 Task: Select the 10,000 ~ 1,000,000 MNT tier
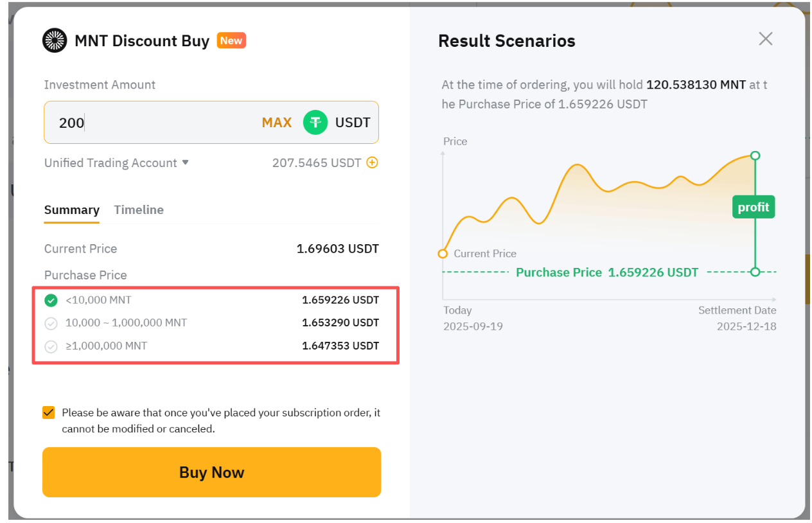(x=51, y=323)
